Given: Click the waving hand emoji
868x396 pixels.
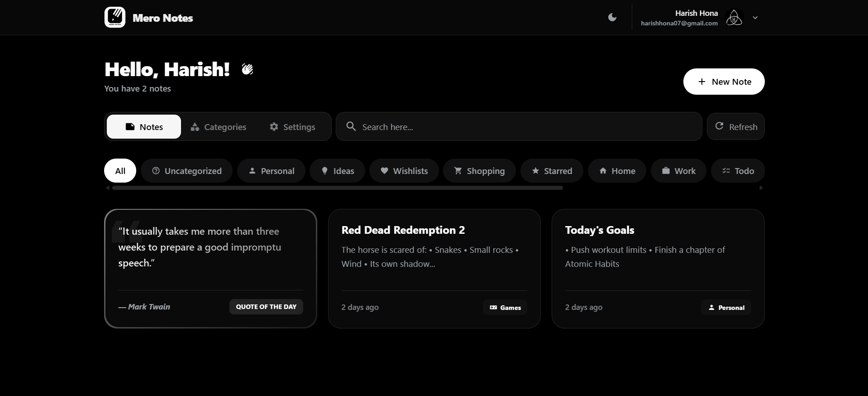Looking at the screenshot, I should pyautogui.click(x=247, y=69).
